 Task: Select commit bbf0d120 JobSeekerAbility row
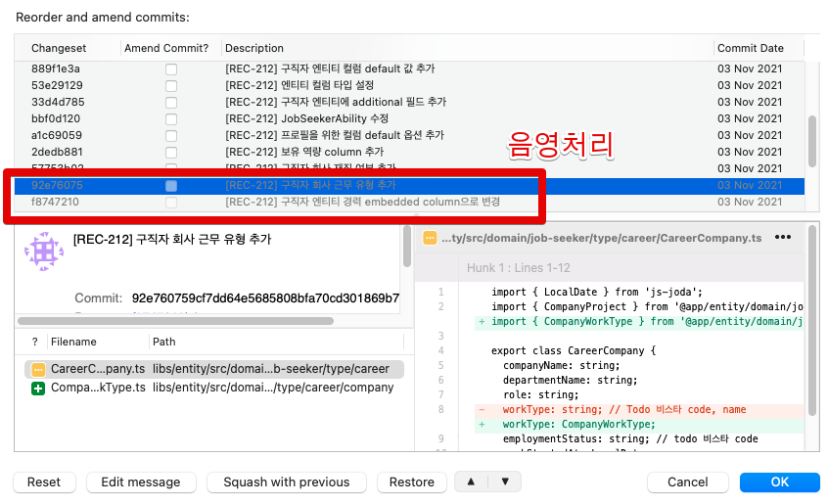409,118
